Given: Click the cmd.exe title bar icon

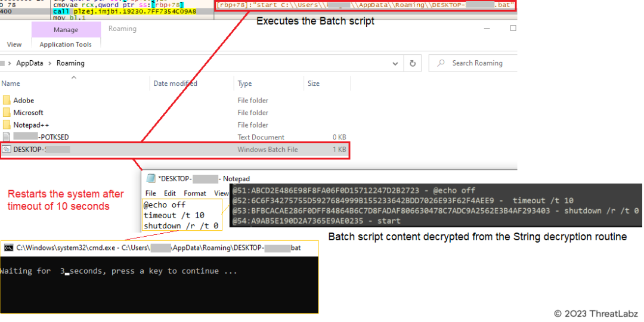Looking at the screenshot, I should [x=9, y=247].
